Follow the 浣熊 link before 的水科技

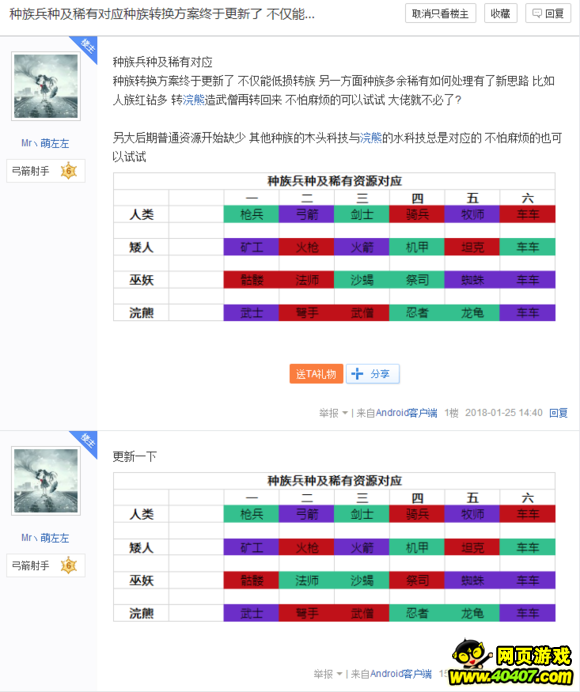tap(371, 138)
